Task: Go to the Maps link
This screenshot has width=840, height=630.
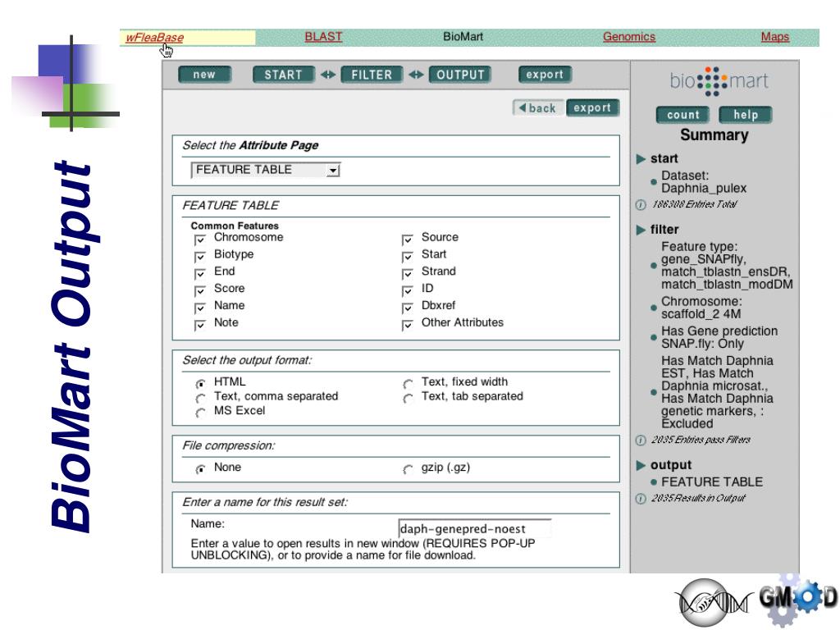Action: pos(774,36)
